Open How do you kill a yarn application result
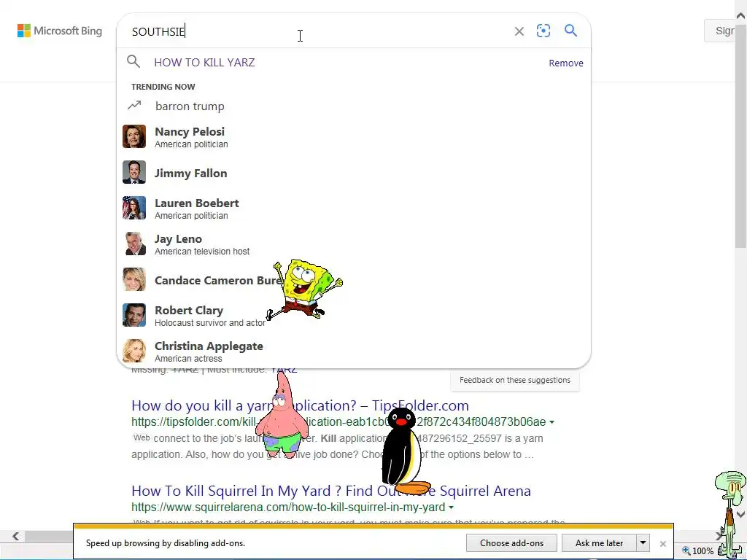The image size is (747, 560). [x=300, y=405]
